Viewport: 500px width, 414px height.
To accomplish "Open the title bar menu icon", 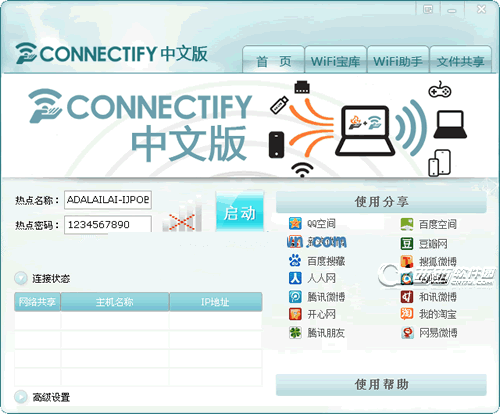I will 428,9.
